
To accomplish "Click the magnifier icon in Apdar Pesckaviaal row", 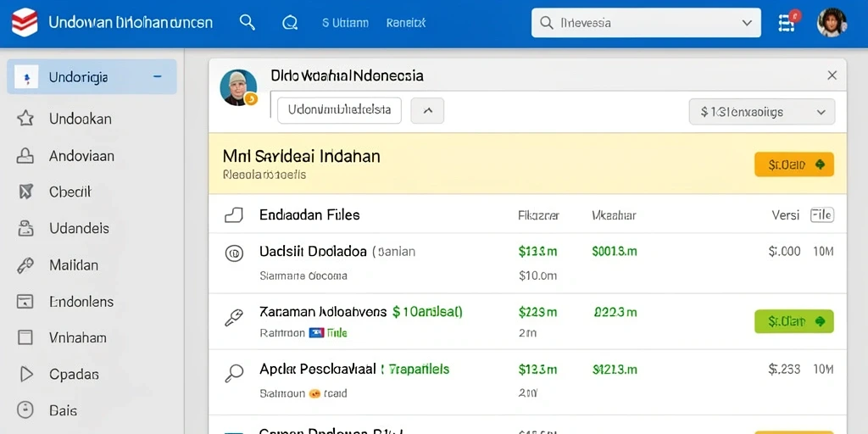I will (234, 373).
